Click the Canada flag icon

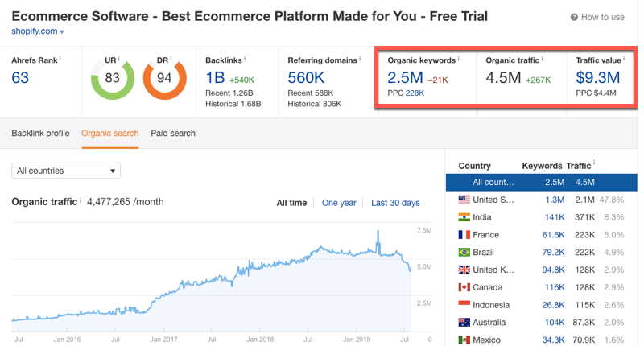pos(464,288)
